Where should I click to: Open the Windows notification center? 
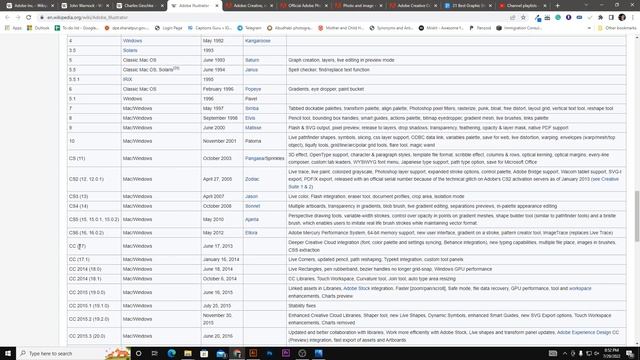630,353
